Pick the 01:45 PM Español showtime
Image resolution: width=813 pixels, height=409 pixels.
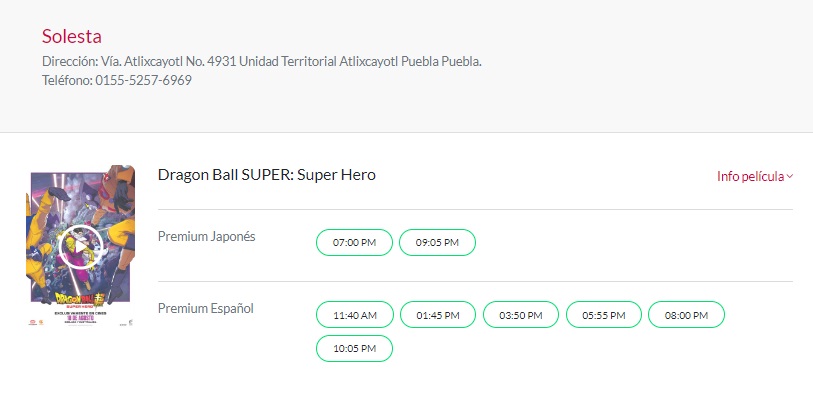point(438,314)
